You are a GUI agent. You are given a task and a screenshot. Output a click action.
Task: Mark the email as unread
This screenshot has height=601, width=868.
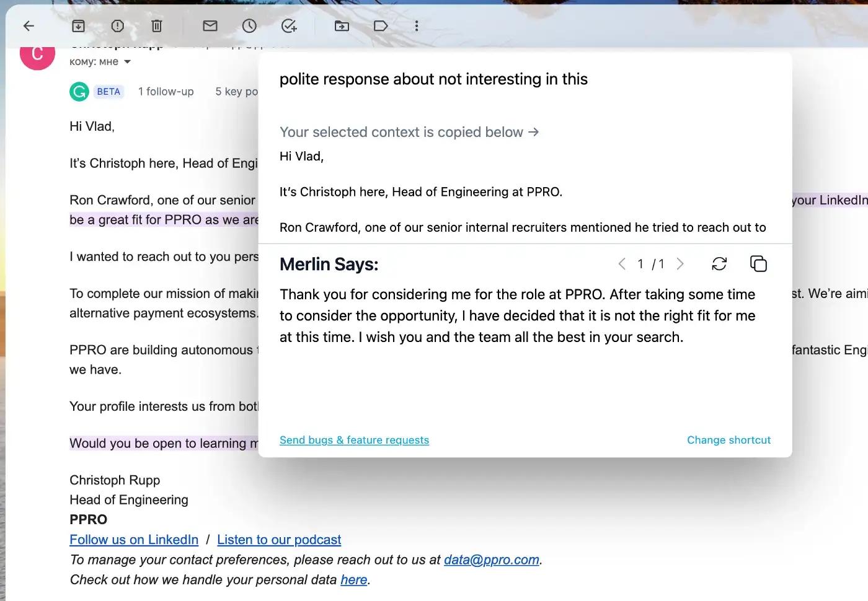tap(210, 25)
